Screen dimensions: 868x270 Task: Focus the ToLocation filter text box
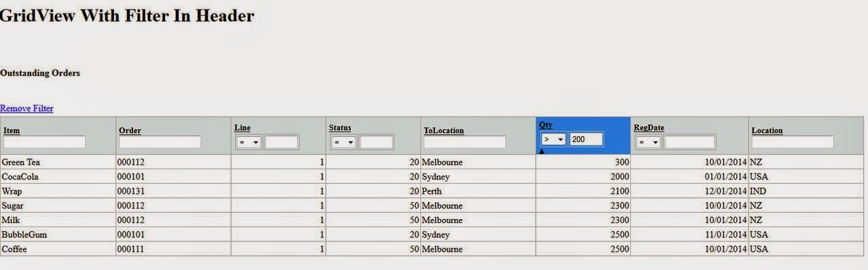pyautogui.click(x=465, y=142)
